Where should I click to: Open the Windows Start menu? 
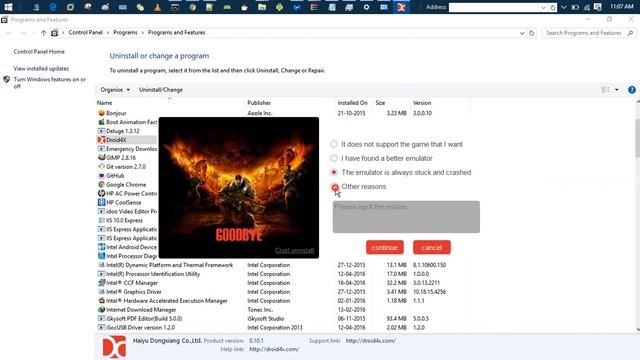pyautogui.click(x=8, y=7)
